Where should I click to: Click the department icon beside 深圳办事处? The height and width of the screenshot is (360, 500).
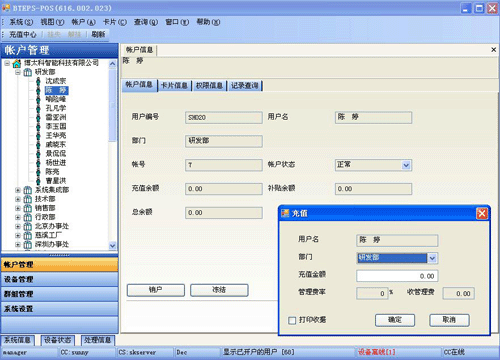(x=28, y=244)
